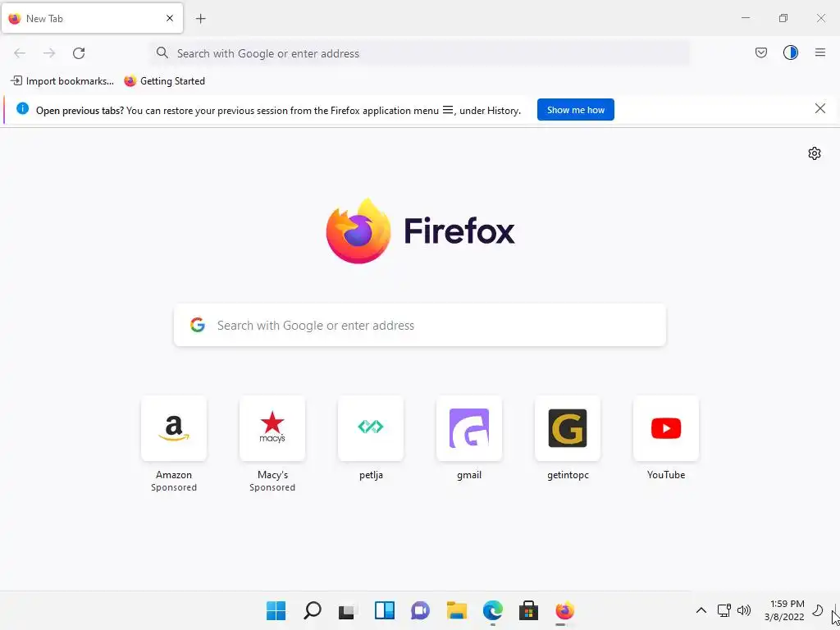Viewport: 840px width, 630px height.
Task: Open the Windows Start menu
Action: pos(276,610)
